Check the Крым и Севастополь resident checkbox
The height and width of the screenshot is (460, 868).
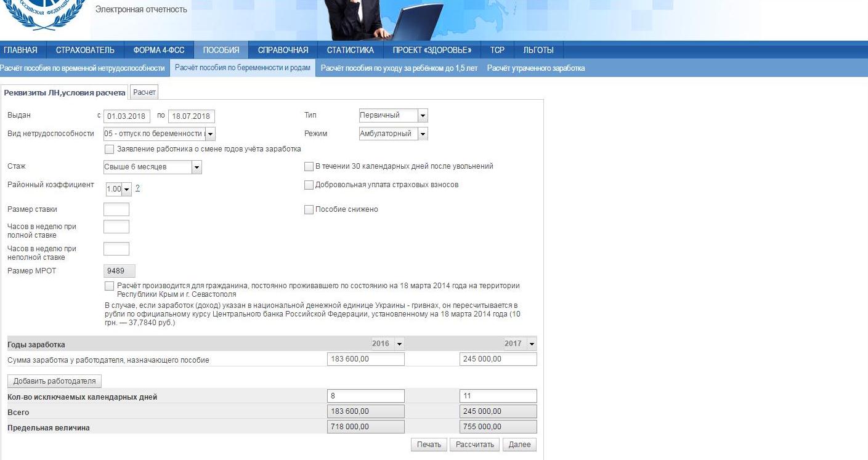[110, 286]
